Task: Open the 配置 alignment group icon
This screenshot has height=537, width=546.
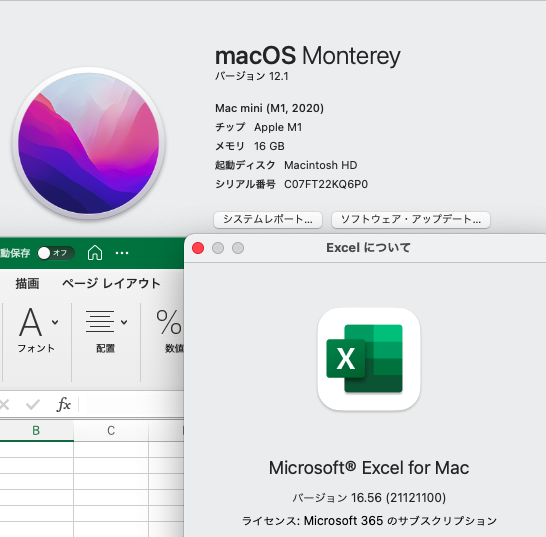Action: point(100,322)
